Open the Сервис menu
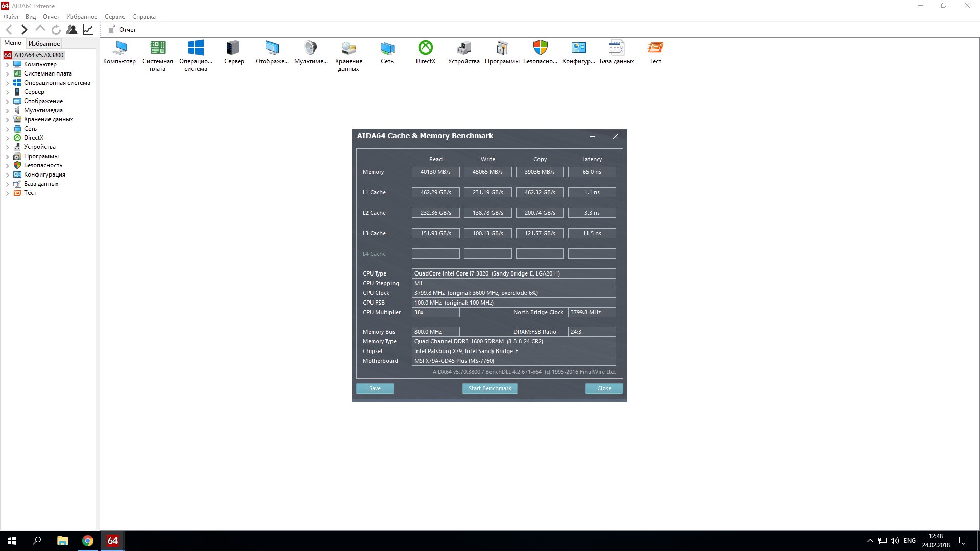The height and width of the screenshot is (551, 980). [114, 17]
